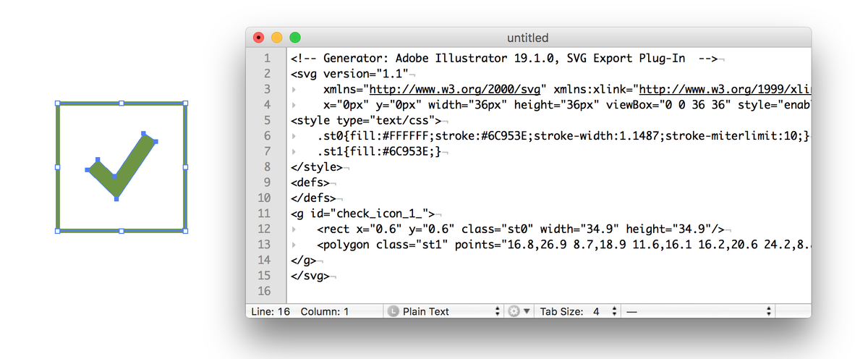Click line number 16 in the gutter

264,290
